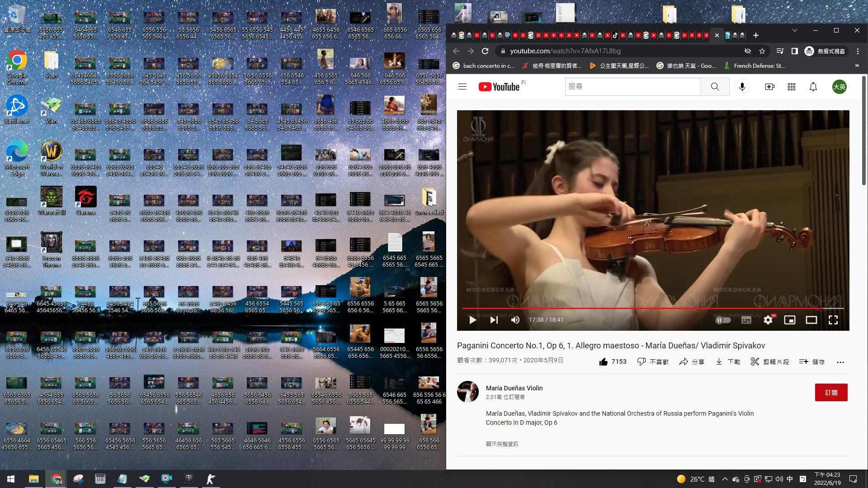Create a clip with 剪輯片段 button

769,361
